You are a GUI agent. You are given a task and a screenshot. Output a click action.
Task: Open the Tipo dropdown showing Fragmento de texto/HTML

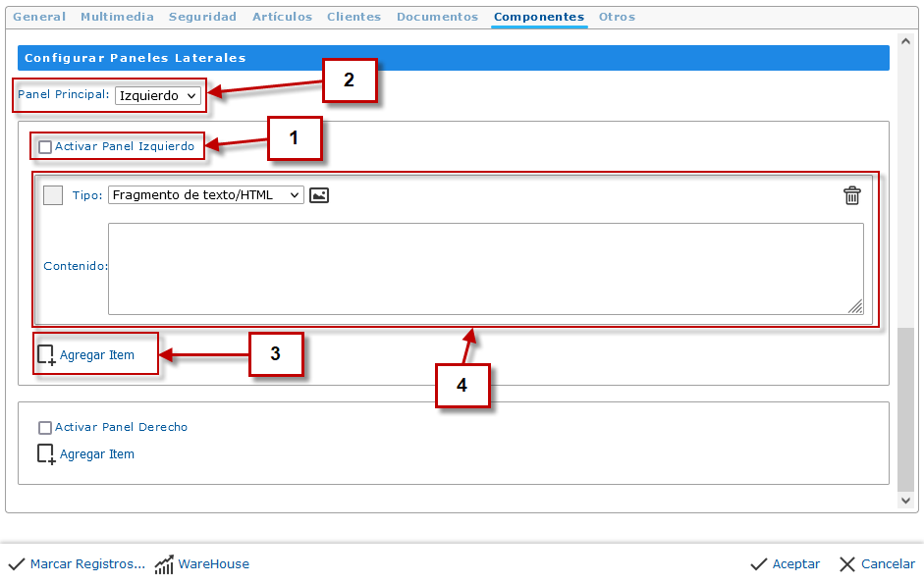tap(205, 195)
